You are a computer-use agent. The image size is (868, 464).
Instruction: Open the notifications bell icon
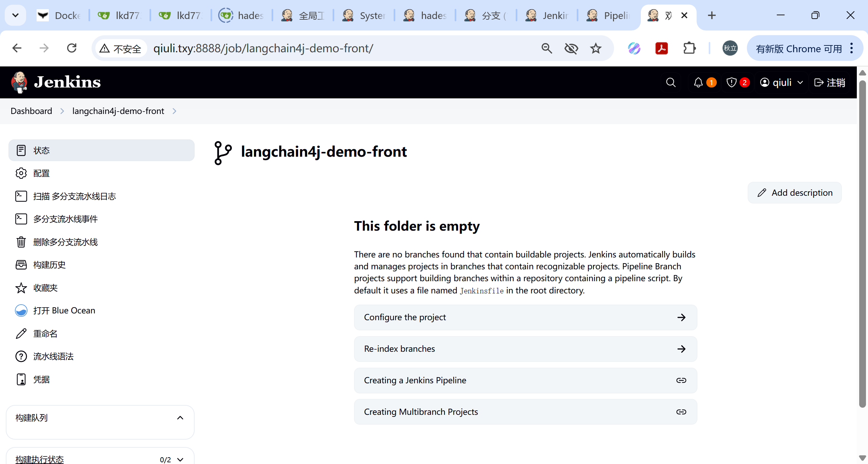pyautogui.click(x=698, y=82)
